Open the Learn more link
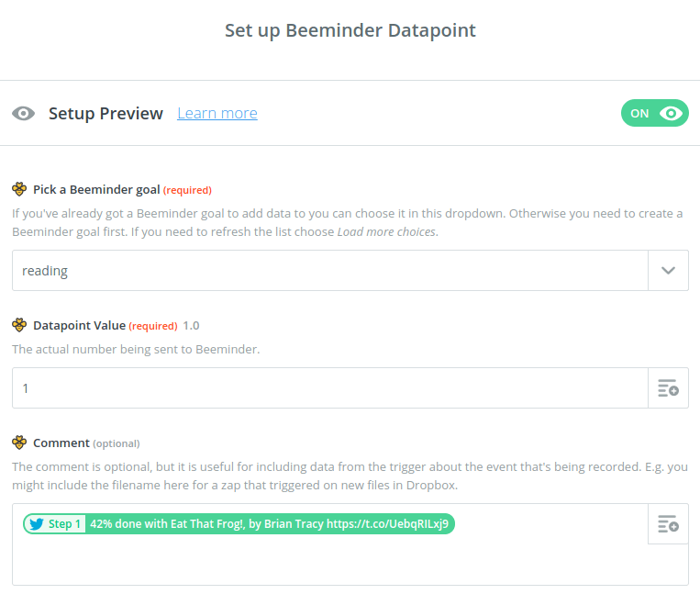The image size is (700, 594). coord(217,114)
